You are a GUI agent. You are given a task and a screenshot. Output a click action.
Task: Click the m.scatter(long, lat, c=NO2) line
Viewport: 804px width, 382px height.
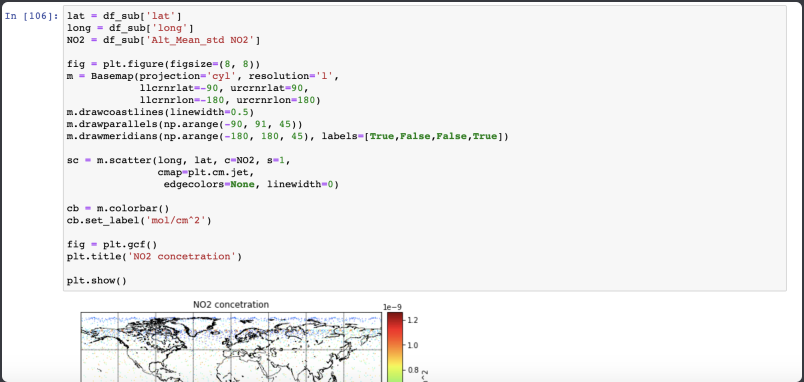tap(179, 160)
